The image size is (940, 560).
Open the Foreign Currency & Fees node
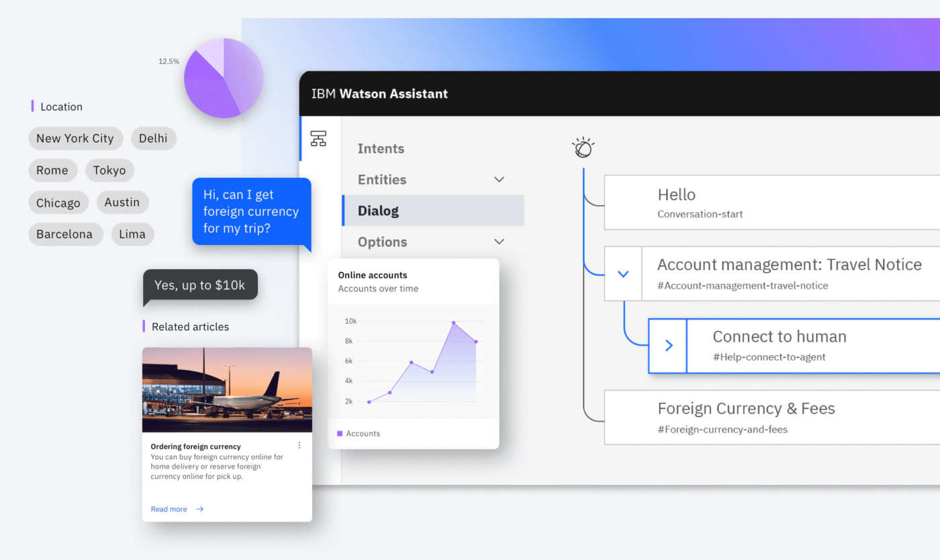(772, 417)
